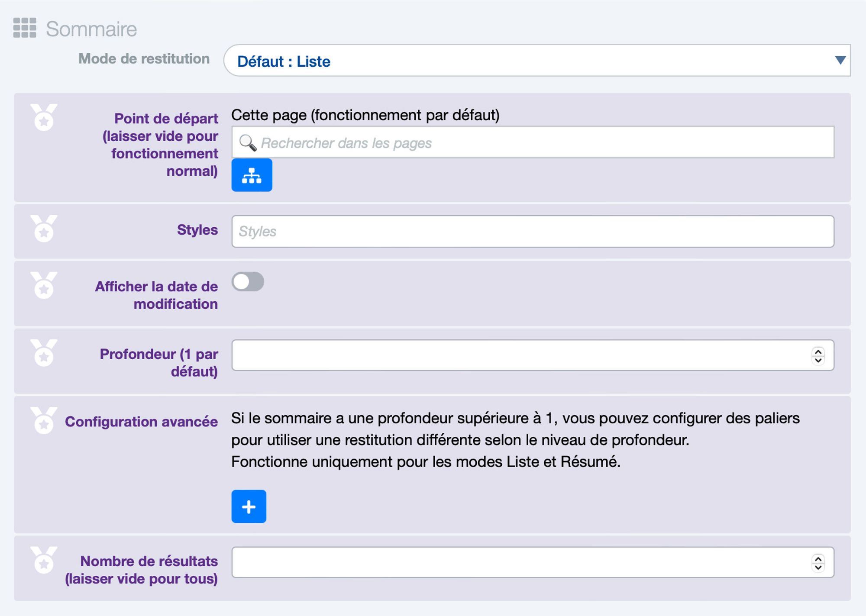Click the Défaut : Liste dropdown arrow

(840, 60)
